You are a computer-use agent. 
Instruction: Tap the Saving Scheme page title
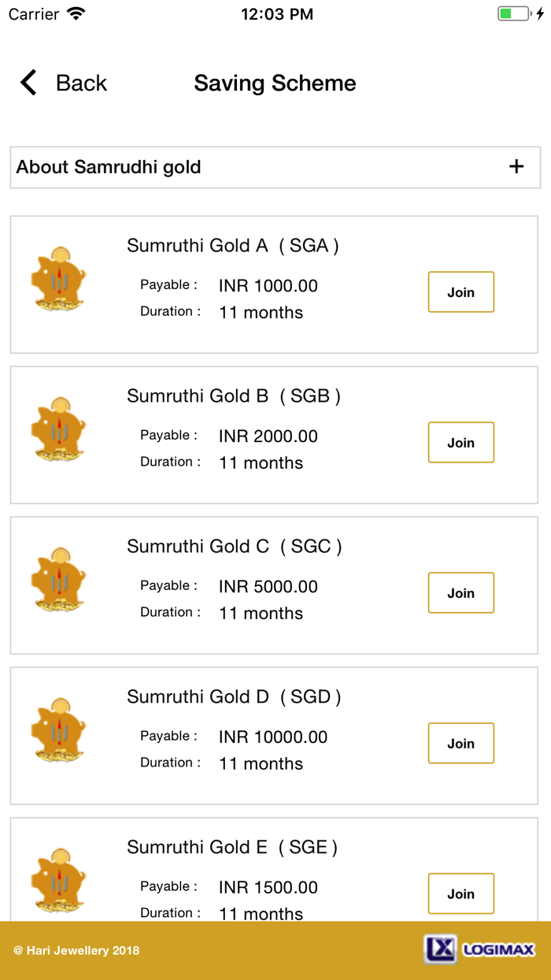(275, 83)
